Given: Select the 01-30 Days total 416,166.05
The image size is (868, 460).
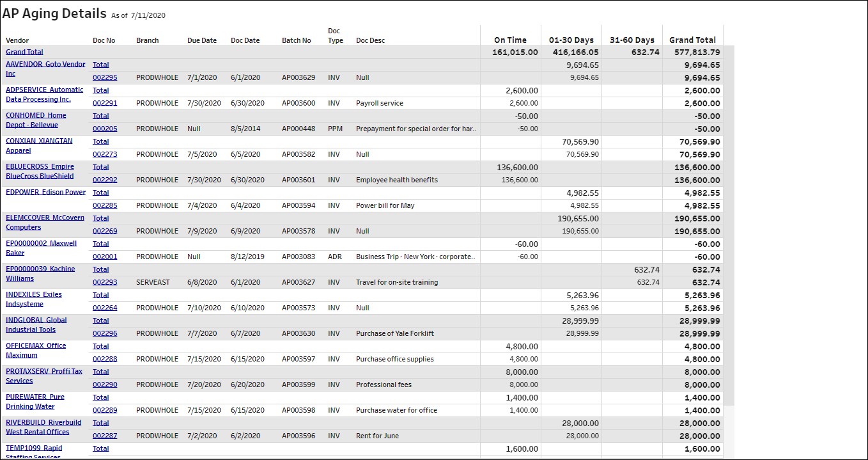Looking at the screenshot, I should click(576, 52).
